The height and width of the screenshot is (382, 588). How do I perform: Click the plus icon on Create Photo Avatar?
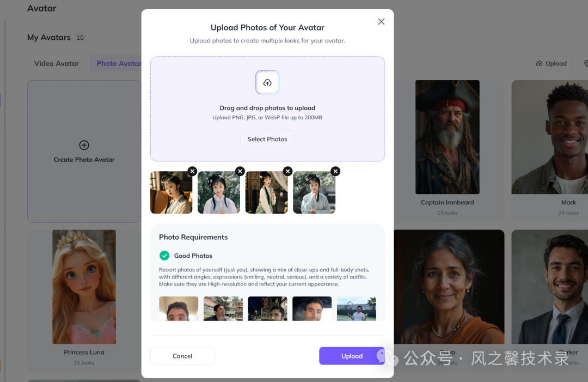click(84, 145)
